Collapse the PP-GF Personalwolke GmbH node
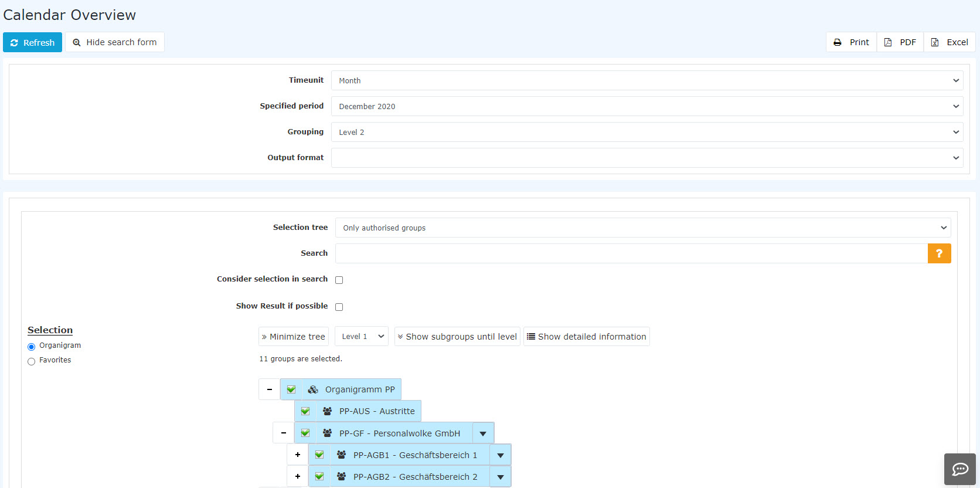The image size is (980, 488). click(x=283, y=433)
